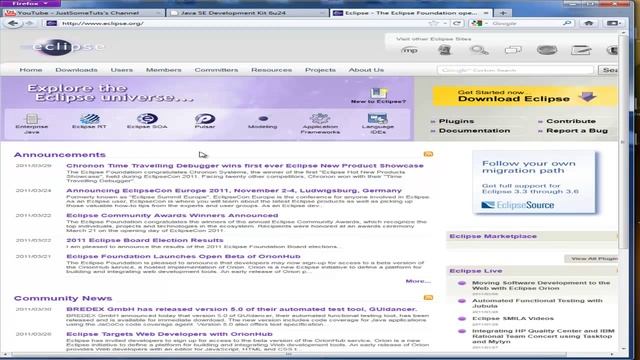Open the Plugins link

tap(456, 121)
